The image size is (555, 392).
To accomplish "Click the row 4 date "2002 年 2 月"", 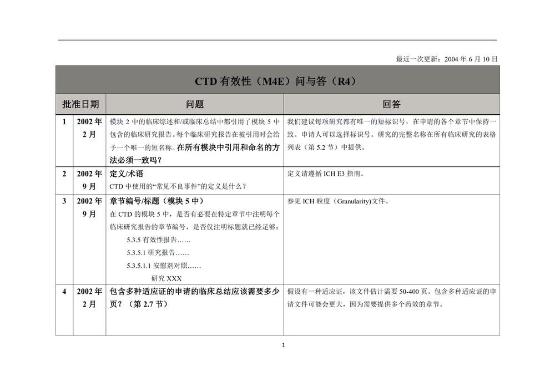I will pos(89,298).
